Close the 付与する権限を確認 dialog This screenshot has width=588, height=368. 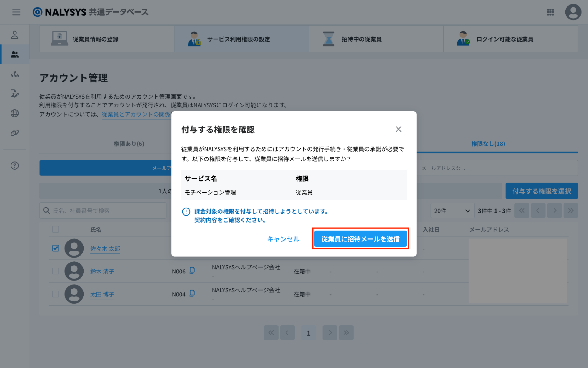coord(398,129)
